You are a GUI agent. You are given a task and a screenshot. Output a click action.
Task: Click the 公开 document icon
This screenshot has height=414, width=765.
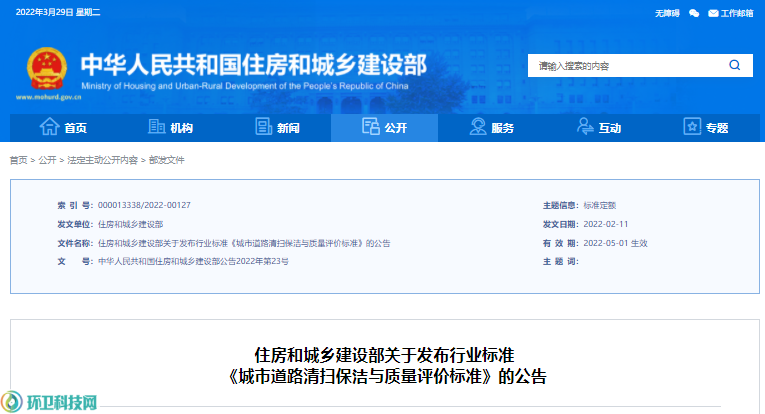point(371,127)
